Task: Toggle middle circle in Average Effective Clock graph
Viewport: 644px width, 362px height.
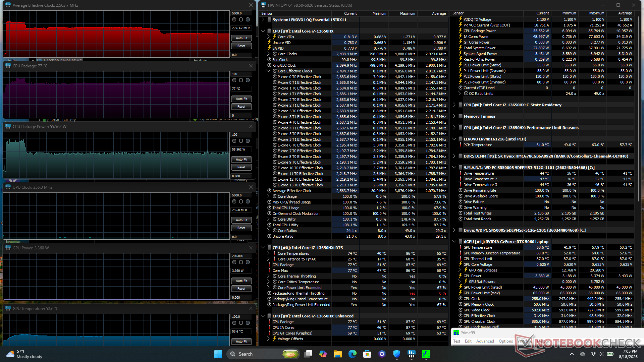Action: (241, 19)
